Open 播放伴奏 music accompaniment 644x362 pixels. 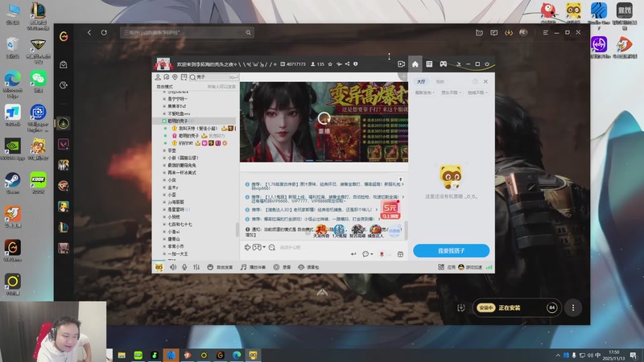point(253,267)
